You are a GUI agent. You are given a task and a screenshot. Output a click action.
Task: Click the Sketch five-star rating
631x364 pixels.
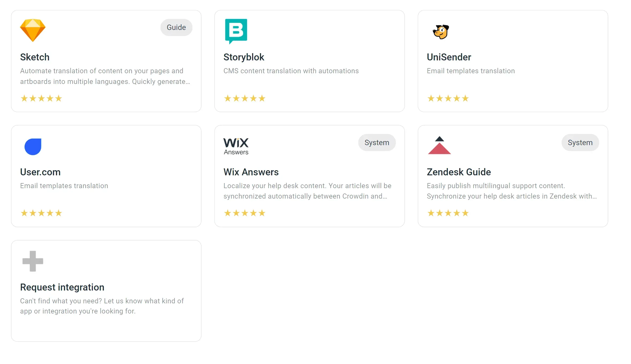41,99
